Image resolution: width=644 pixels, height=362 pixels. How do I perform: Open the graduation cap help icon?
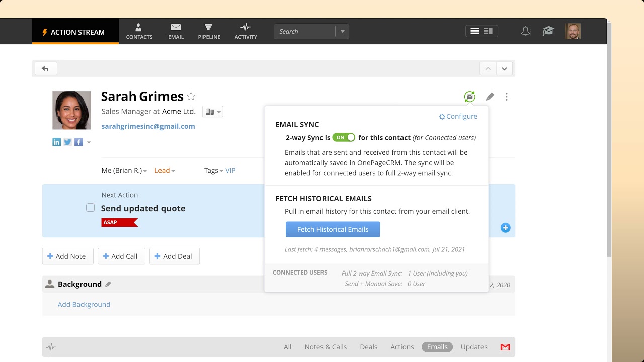point(548,31)
